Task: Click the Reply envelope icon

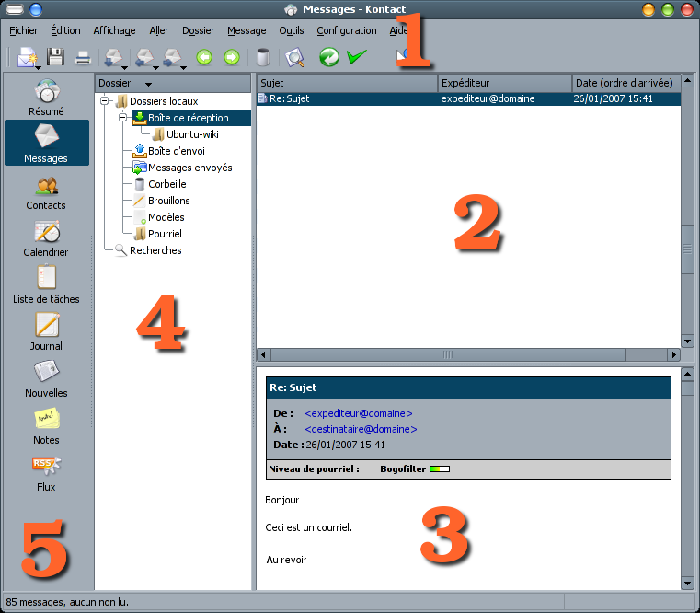Action: 113,57
